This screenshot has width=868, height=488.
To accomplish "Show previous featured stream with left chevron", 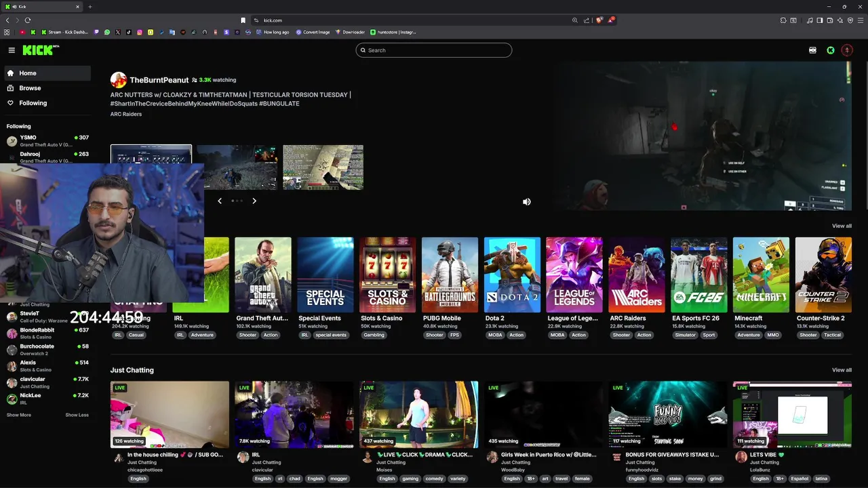I will click(x=220, y=201).
